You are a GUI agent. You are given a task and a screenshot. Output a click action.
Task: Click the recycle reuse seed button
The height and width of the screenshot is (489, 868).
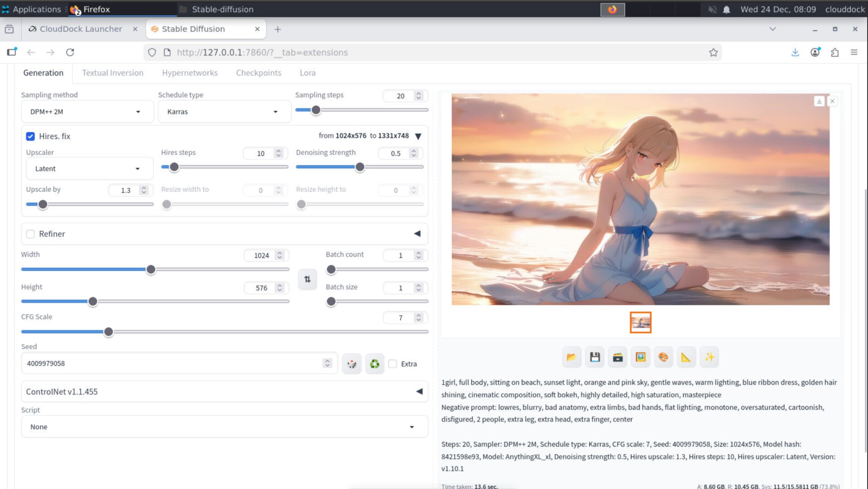(375, 364)
